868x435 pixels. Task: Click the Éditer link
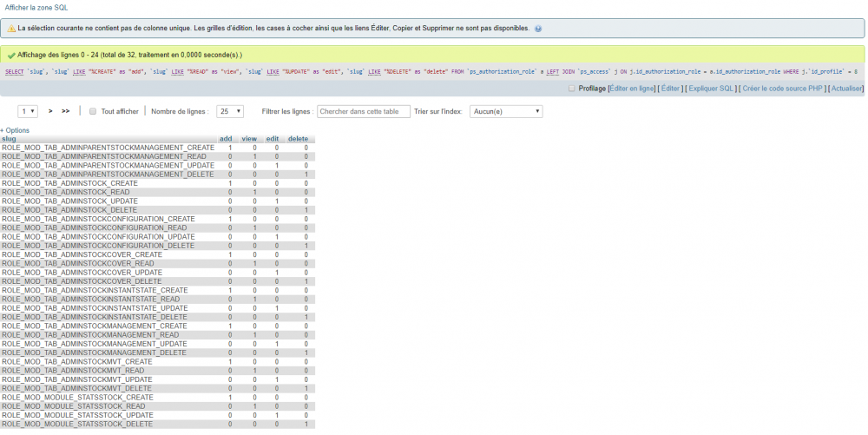(670, 89)
